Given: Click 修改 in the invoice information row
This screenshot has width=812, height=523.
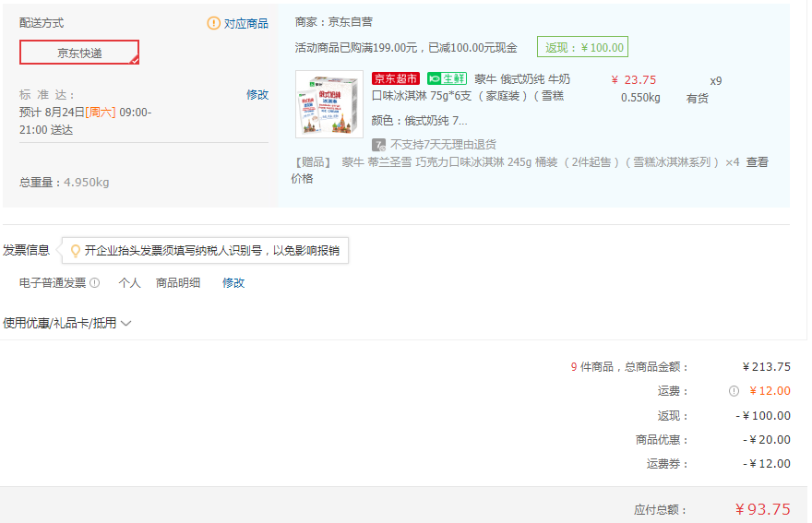Looking at the screenshot, I should 233,283.
